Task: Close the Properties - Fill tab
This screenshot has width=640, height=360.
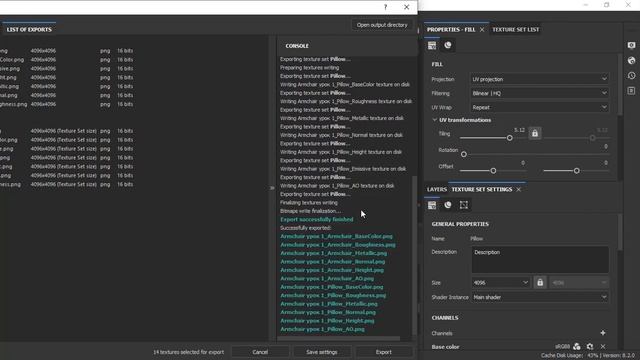Action: coord(482,30)
